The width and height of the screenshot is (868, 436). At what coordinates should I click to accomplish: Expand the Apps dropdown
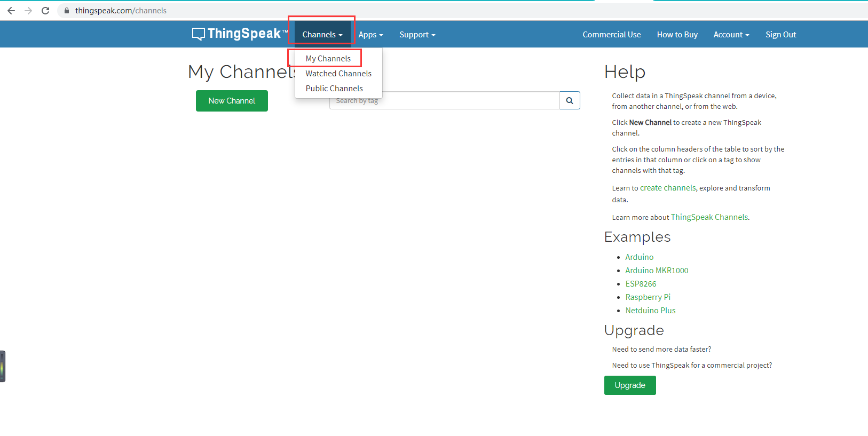(371, 35)
